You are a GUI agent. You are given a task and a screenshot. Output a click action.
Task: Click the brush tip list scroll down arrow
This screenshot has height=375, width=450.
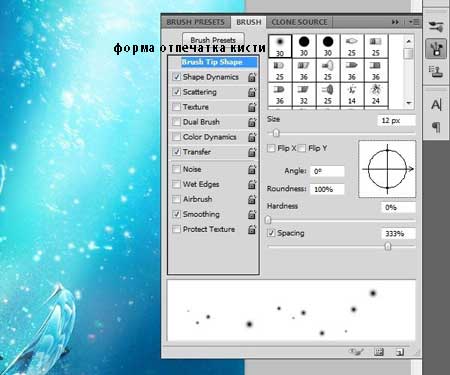click(x=409, y=103)
